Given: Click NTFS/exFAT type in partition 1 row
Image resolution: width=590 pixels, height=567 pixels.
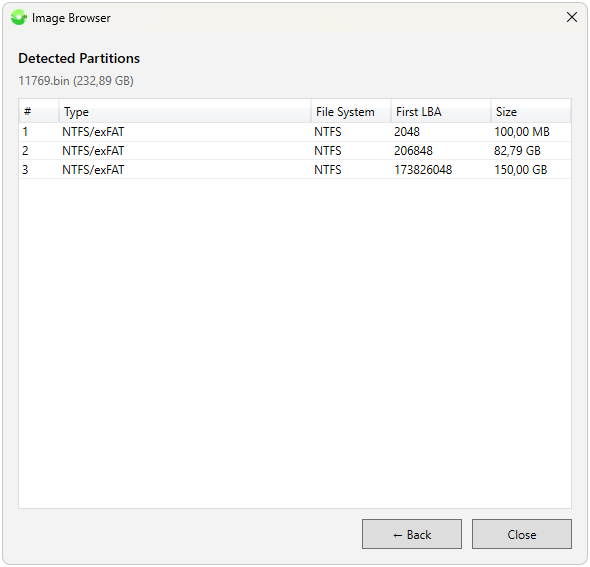Looking at the screenshot, I should (x=93, y=132).
